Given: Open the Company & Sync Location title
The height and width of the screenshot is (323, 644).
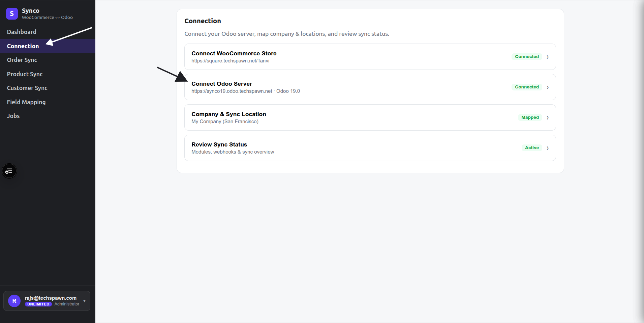Looking at the screenshot, I should point(229,114).
